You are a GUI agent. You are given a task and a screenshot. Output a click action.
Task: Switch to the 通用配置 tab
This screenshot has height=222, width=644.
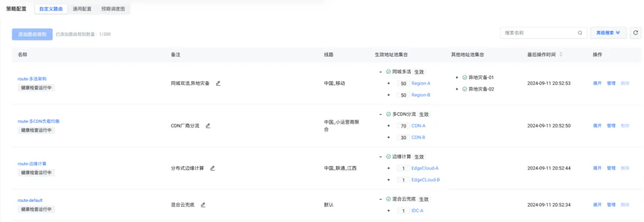click(x=82, y=8)
